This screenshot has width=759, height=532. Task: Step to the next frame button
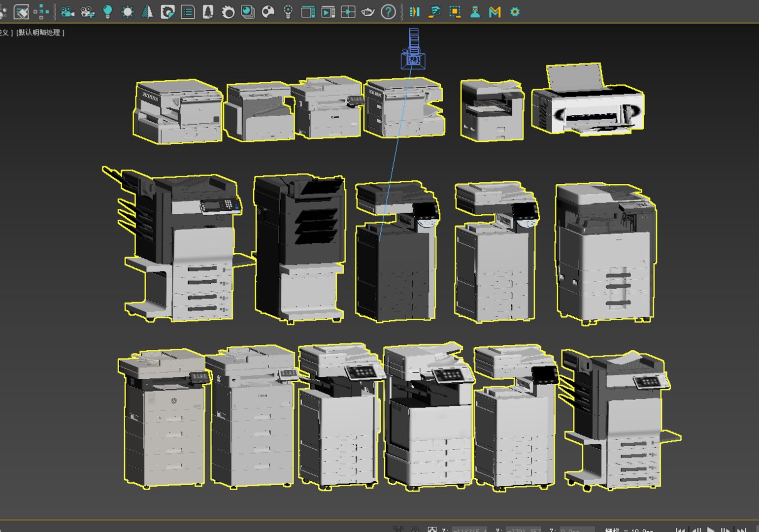[x=726, y=530]
